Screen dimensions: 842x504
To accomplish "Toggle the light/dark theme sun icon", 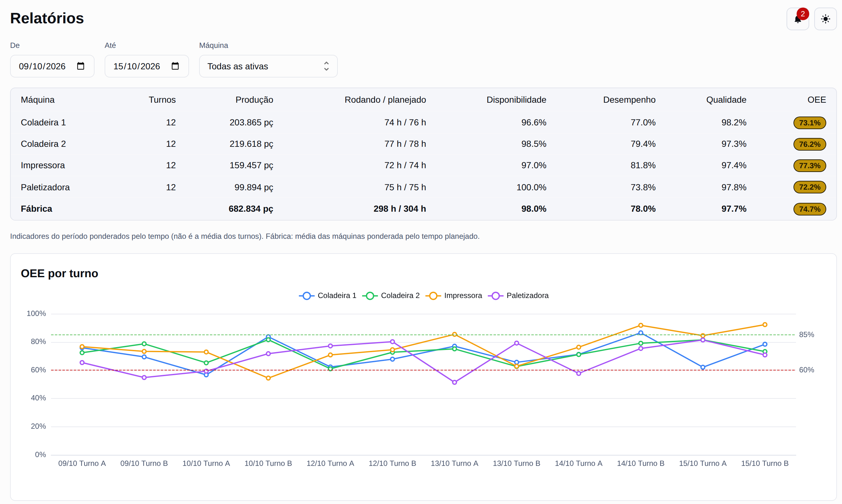I will [825, 19].
